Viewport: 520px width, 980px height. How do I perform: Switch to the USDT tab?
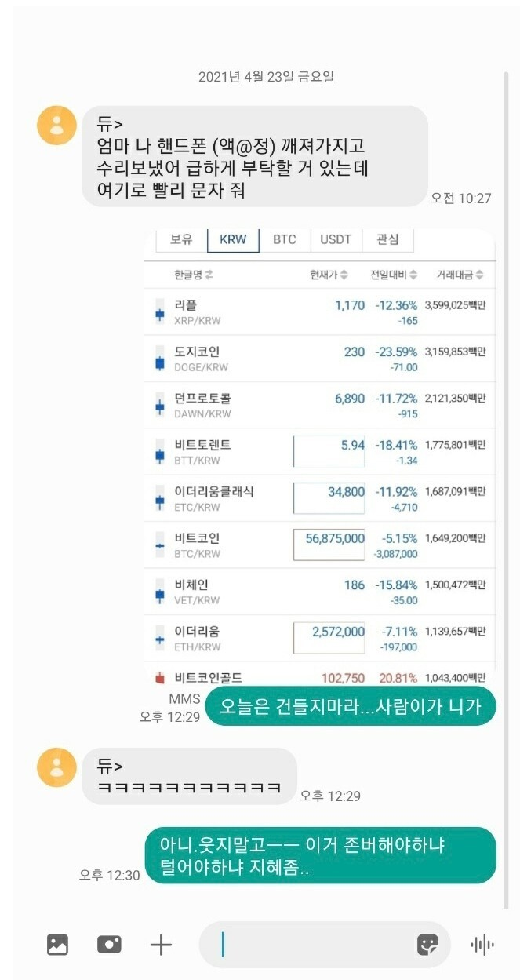tap(335, 239)
